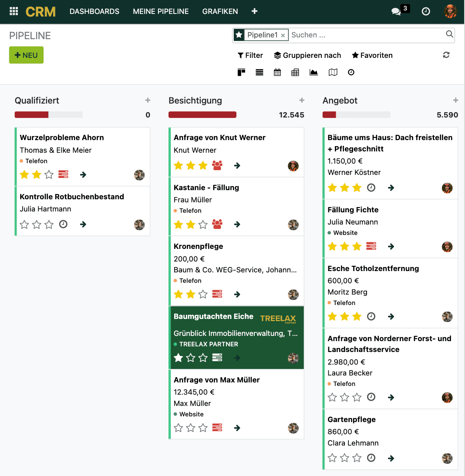Screen dimensions: 465x476
Task: Open meeting icon on Knut Werner card
Action: click(x=217, y=165)
